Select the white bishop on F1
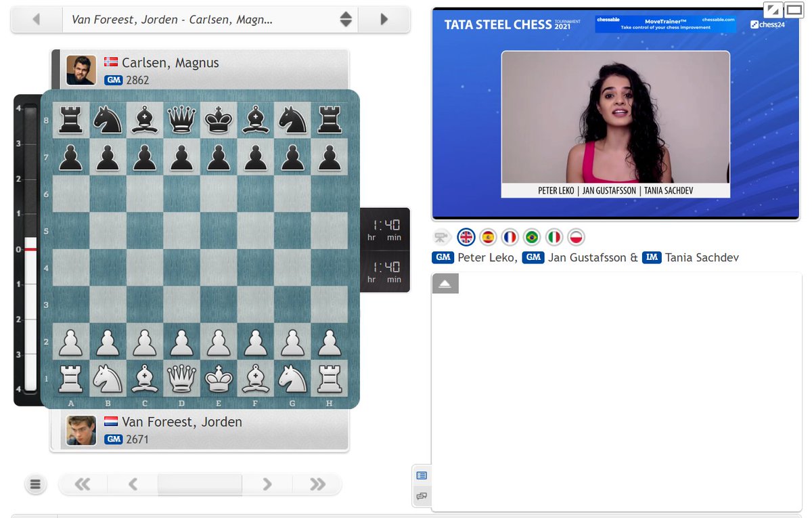Image resolution: width=812 pixels, height=518 pixels. (255, 378)
